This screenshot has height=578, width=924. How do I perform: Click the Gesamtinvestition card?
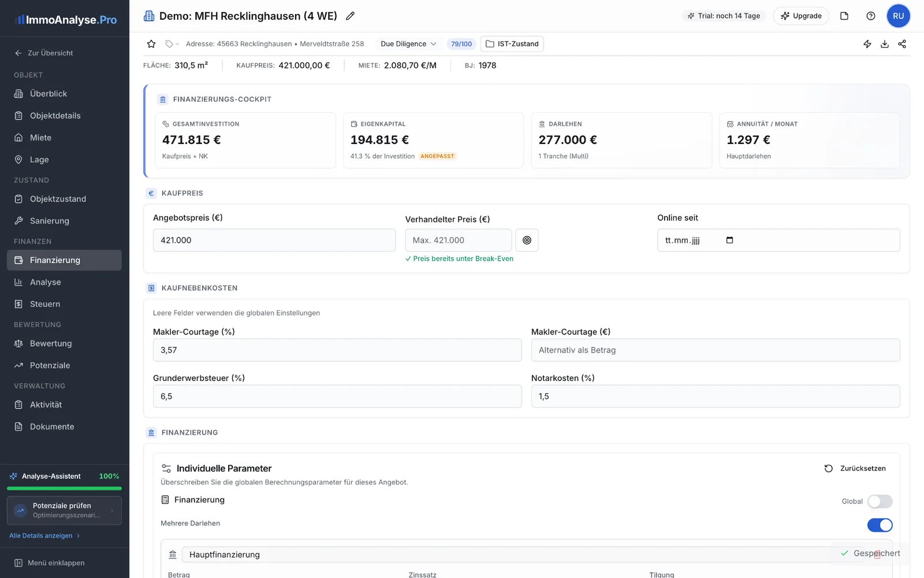245,140
